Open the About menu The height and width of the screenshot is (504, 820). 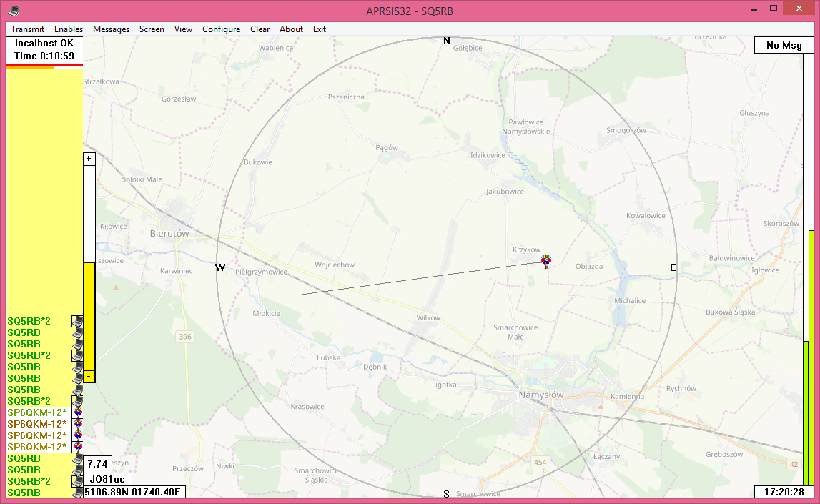291,29
